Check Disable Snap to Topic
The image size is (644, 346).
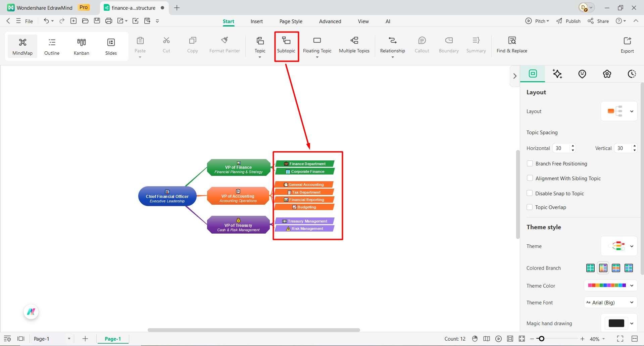click(530, 193)
